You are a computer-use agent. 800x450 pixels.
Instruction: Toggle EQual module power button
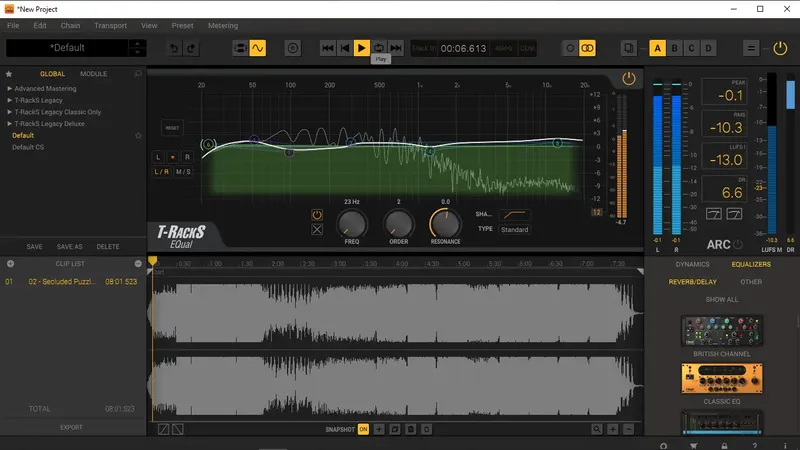[x=629, y=79]
